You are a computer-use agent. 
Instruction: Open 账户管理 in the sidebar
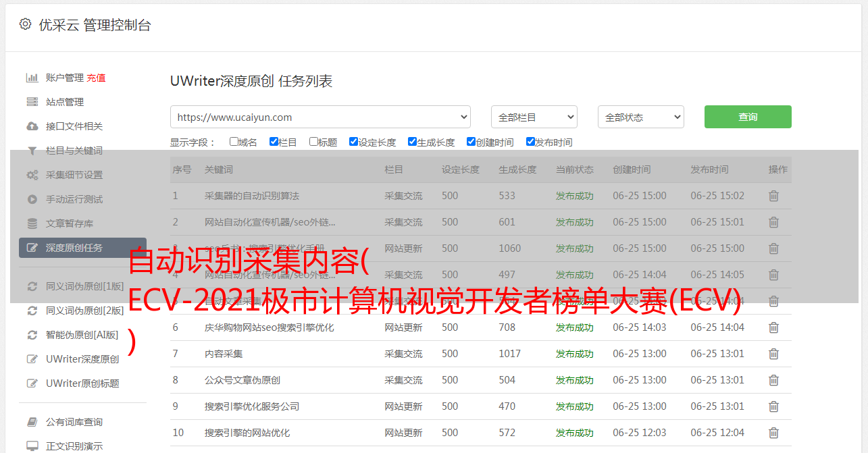[x=65, y=78]
